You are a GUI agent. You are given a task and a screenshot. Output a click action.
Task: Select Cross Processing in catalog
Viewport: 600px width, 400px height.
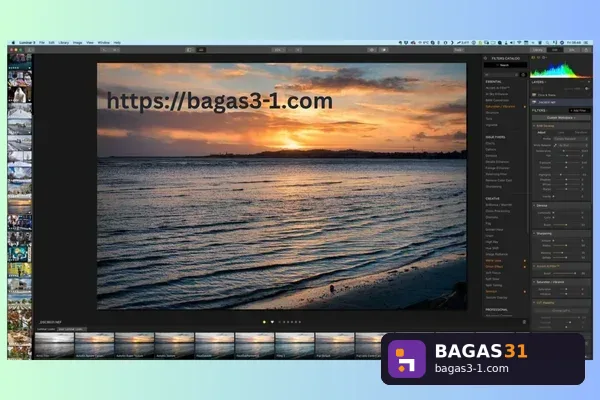[497, 211]
